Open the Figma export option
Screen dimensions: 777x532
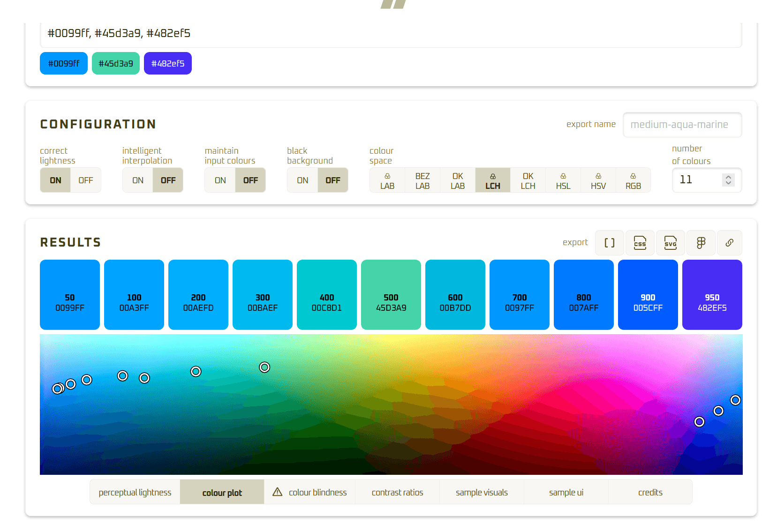[701, 243]
